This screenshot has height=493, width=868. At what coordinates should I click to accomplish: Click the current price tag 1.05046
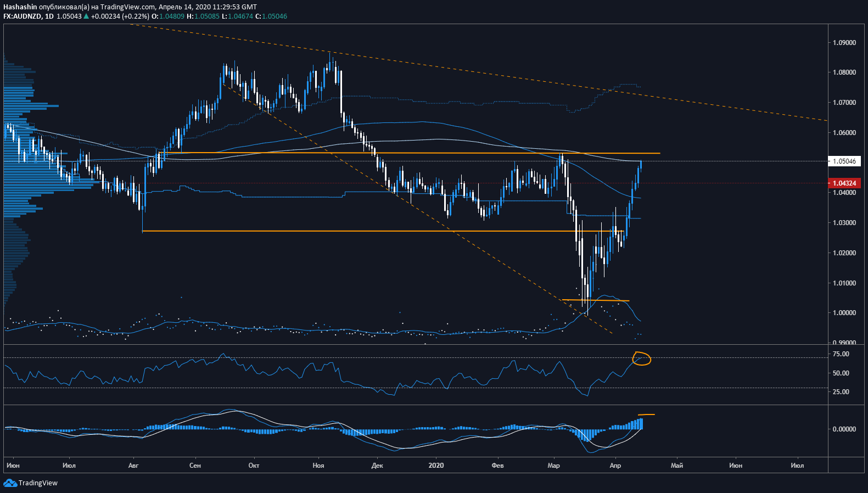pyautogui.click(x=844, y=161)
